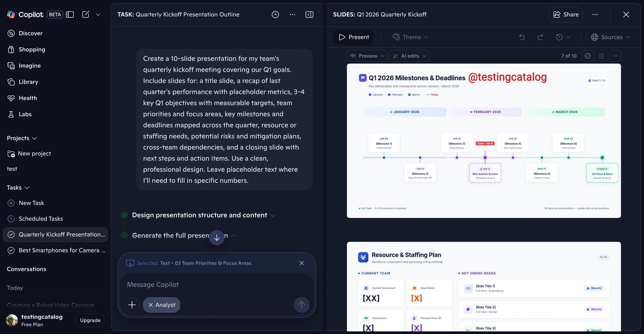644x334 pixels.
Task: Open Health from the sidebar
Action: point(28,98)
